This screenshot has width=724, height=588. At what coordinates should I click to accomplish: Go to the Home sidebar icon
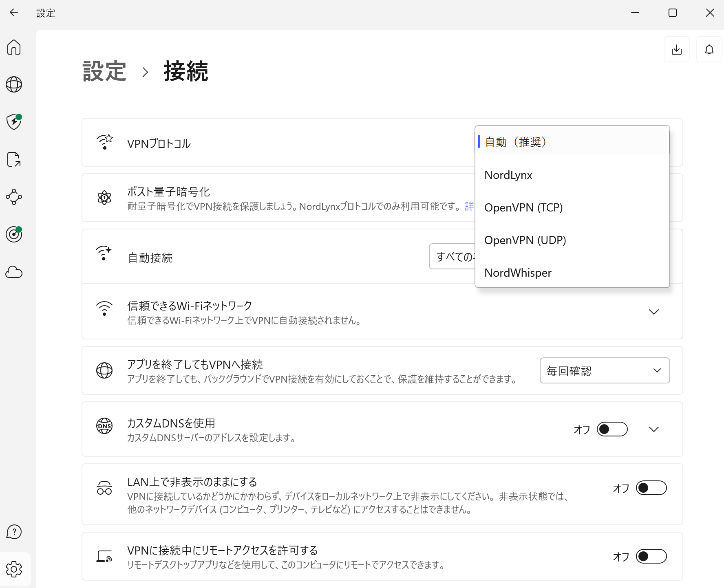tap(14, 47)
